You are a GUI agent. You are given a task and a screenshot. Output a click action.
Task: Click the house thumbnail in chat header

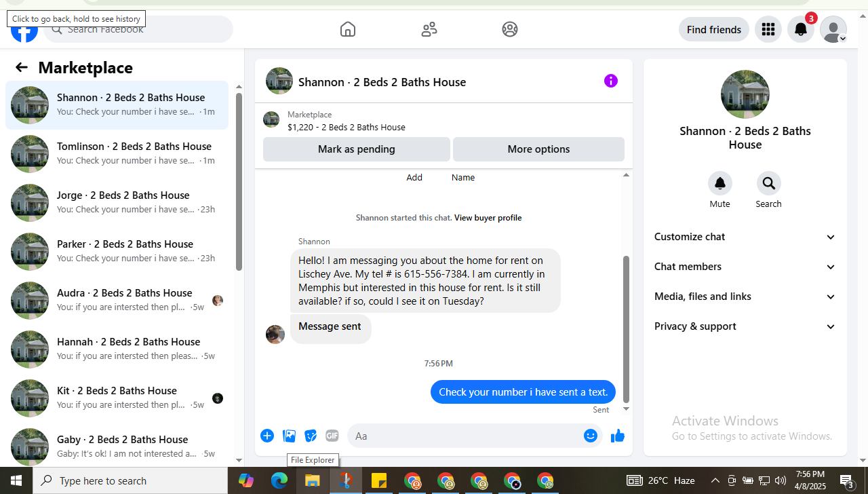279,81
